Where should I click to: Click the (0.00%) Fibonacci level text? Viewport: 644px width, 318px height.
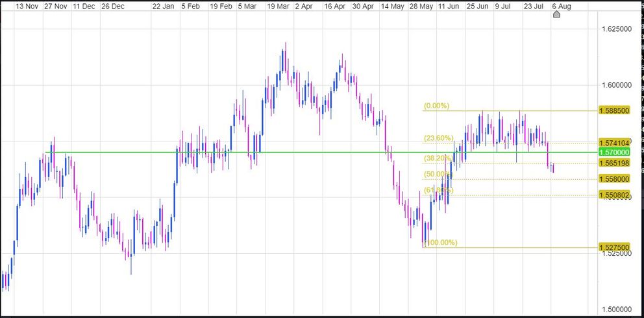pos(437,106)
